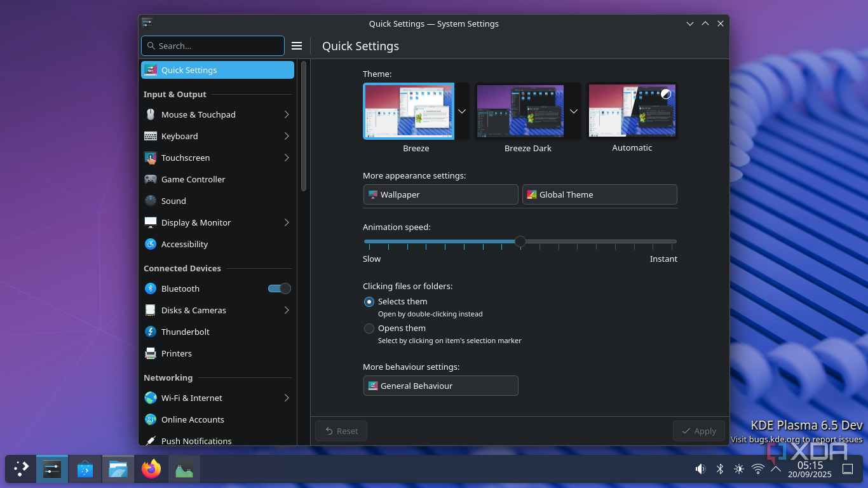The height and width of the screenshot is (488, 868).
Task: Click the Wi-Fi network tray icon
Action: coord(757,469)
